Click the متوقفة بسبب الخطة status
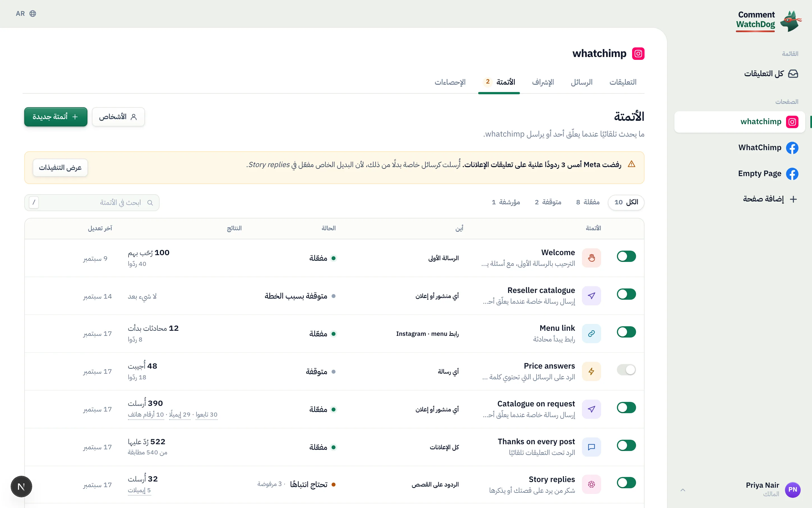 click(300, 296)
